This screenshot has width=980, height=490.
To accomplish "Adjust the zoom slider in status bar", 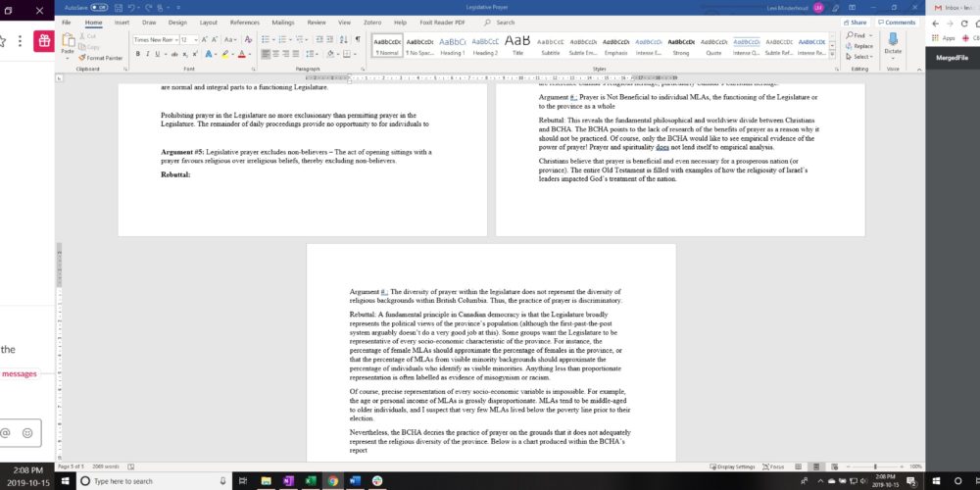I will click(875, 466).
